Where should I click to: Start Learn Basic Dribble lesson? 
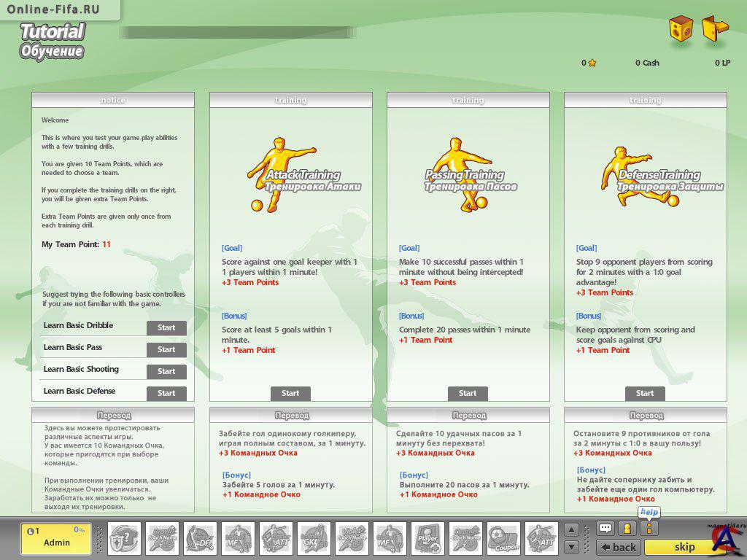[x=166, y=328]
